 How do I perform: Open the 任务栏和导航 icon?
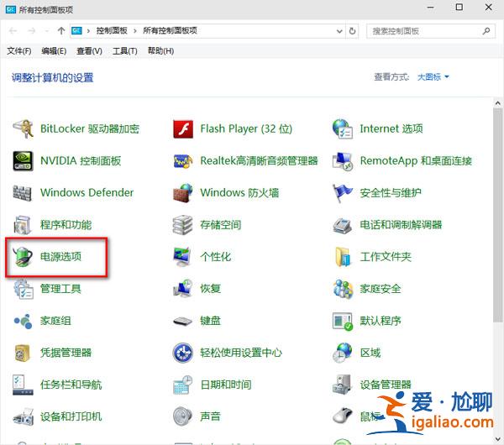(23, 385)
